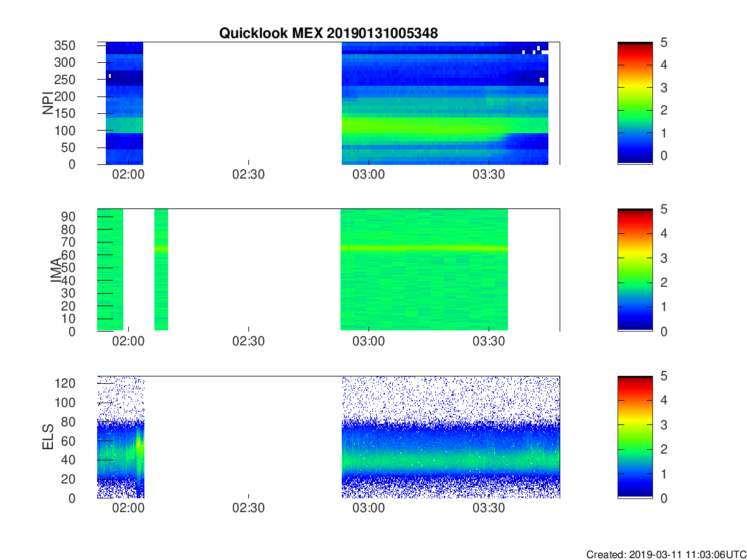Click the "03:00" time label under NPI panel
747x560 pixels.
pyautogui.click(x=369, y=175)
